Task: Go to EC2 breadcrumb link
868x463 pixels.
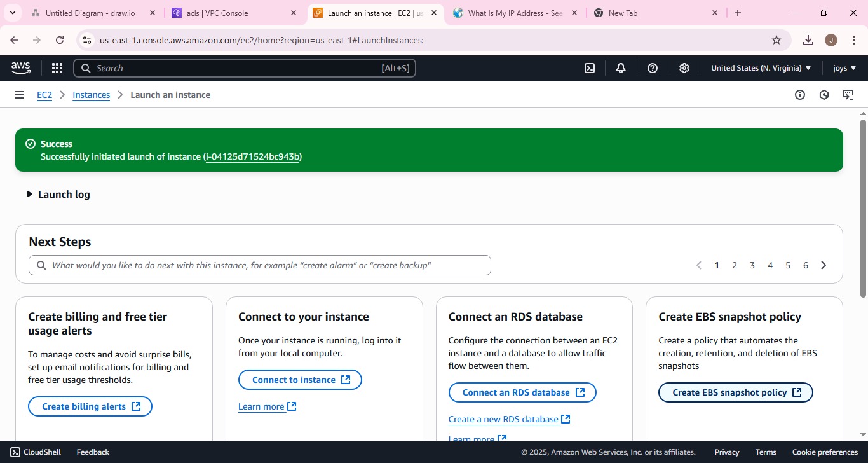Action: [44, 95]
